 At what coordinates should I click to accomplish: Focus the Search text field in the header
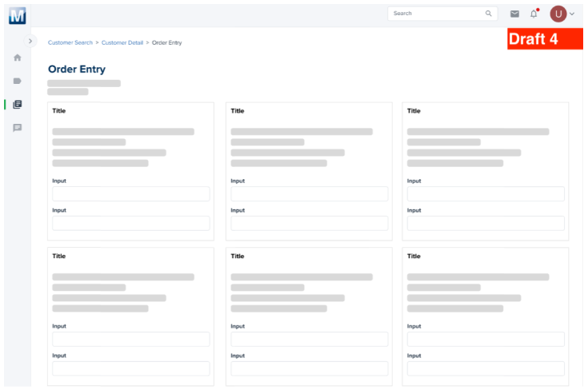(436, 14)
